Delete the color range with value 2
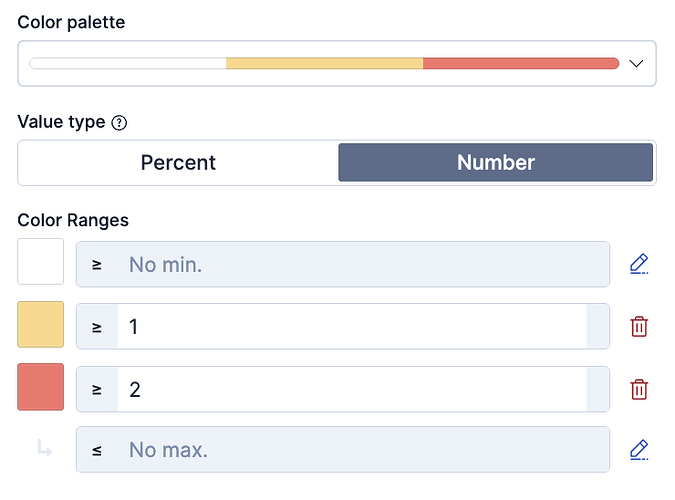 pyautogui.click(x=639, y=388)
